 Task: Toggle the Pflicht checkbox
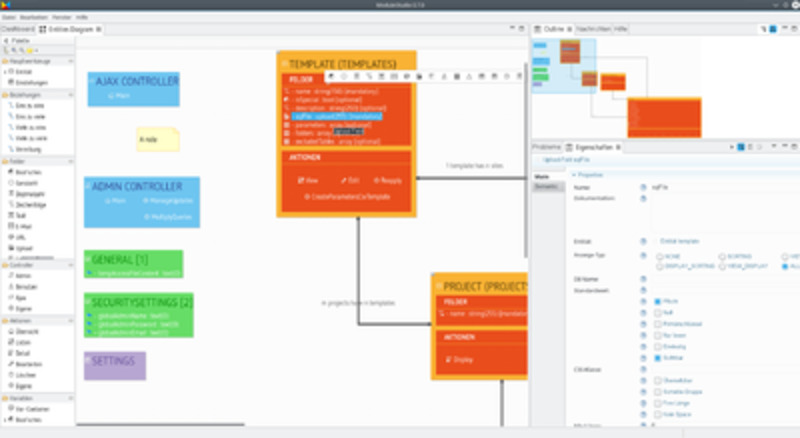click(658, 302)
